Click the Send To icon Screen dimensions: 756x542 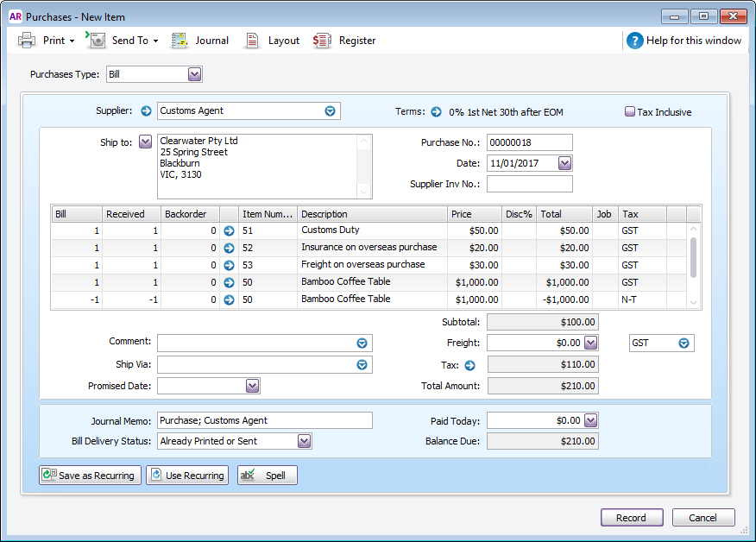point(96,41)
